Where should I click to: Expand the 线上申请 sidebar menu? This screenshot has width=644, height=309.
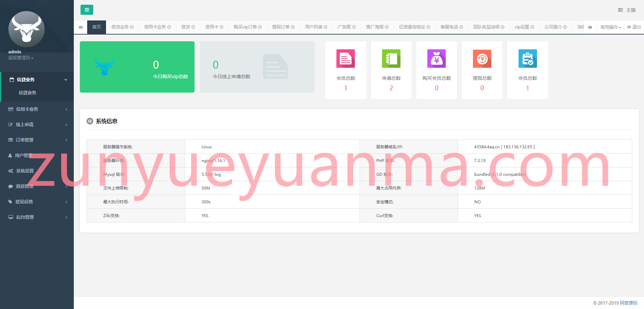point(37,124)
